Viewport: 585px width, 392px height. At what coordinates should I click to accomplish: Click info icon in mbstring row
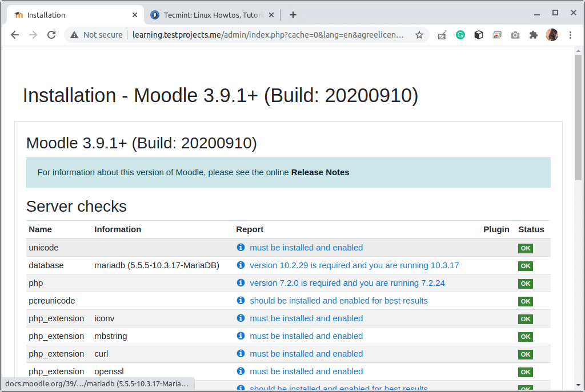(241, 336)
